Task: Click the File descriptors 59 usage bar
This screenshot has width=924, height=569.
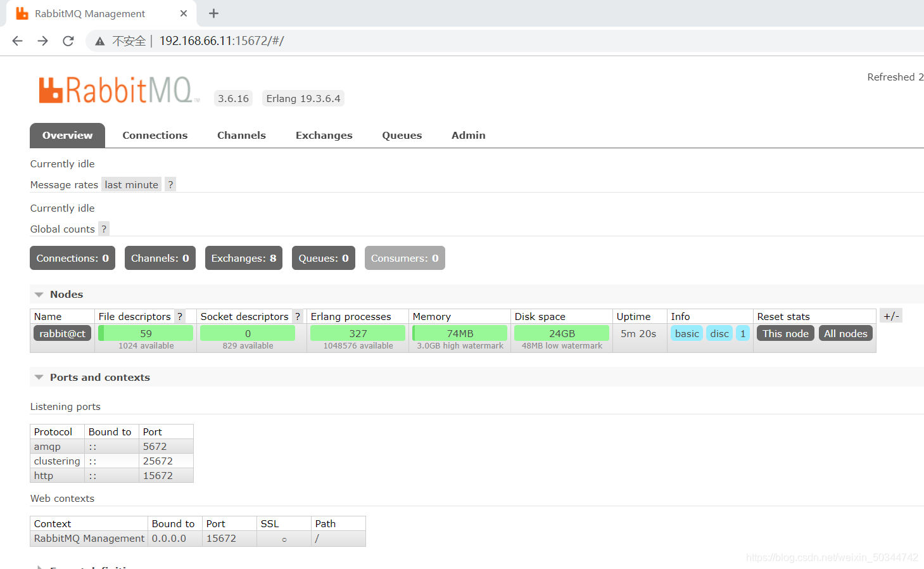Action: click(146, 333)
